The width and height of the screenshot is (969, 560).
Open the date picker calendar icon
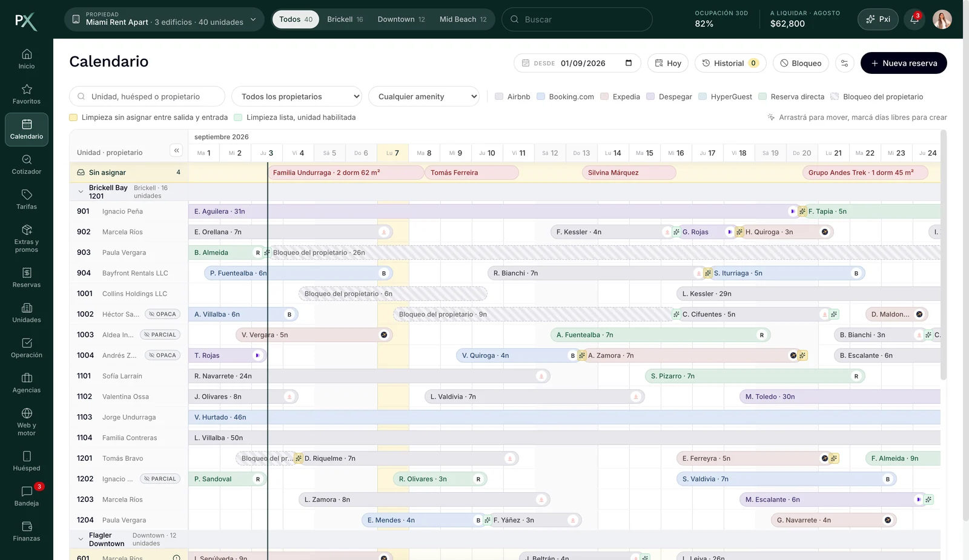click(x=629, y=63)
